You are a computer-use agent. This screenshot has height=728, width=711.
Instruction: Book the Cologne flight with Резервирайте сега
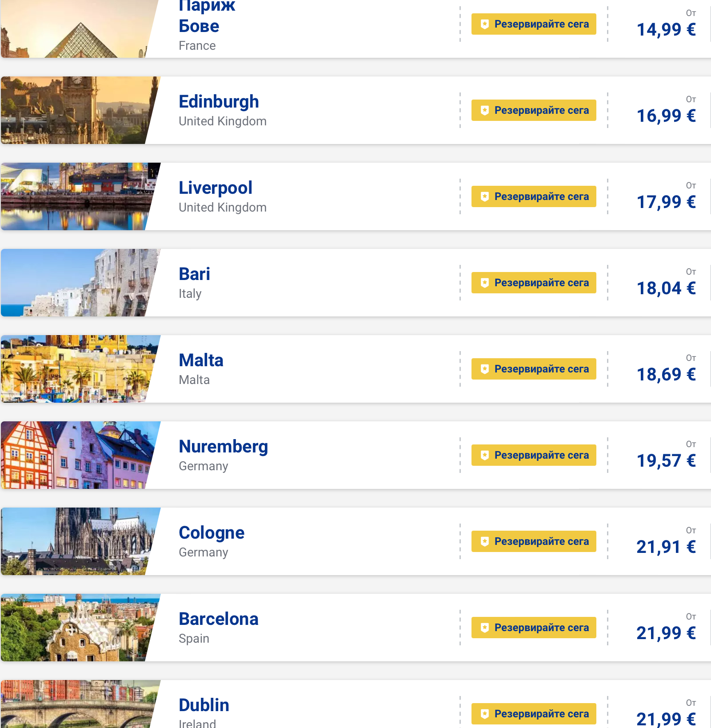534,541
